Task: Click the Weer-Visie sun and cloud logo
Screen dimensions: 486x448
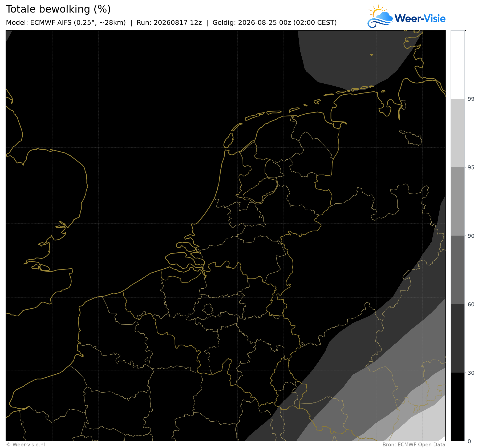Action: click(380, 16)
